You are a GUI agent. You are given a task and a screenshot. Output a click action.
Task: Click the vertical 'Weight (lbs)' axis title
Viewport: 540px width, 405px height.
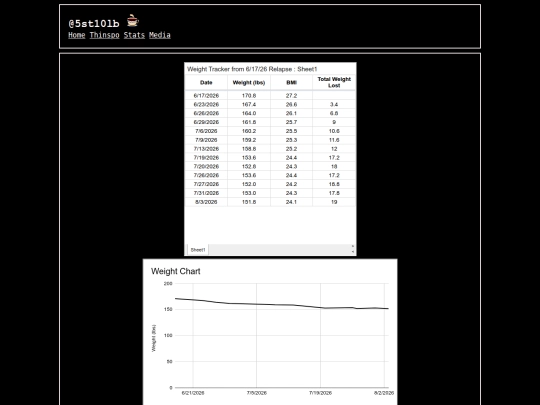tap(154, 338)
